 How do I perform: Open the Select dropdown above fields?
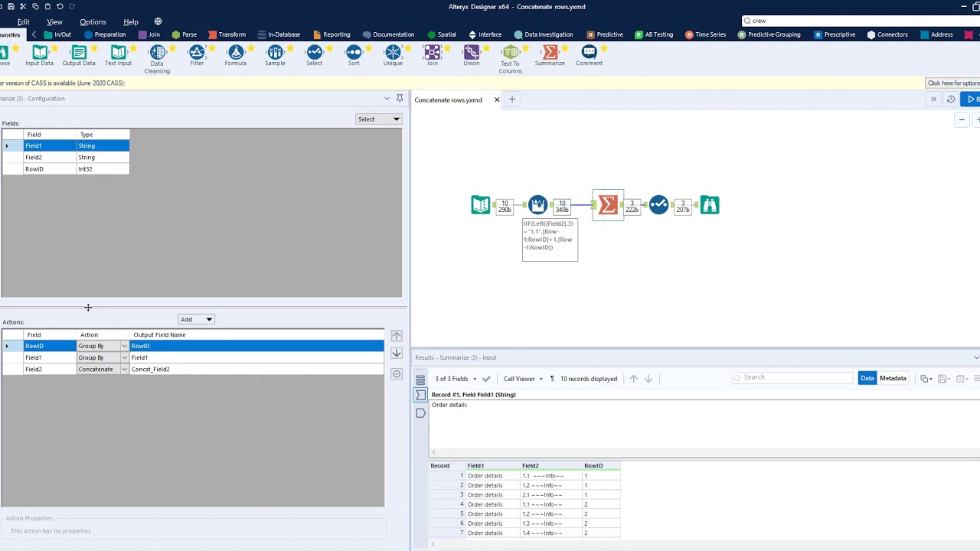379,119
